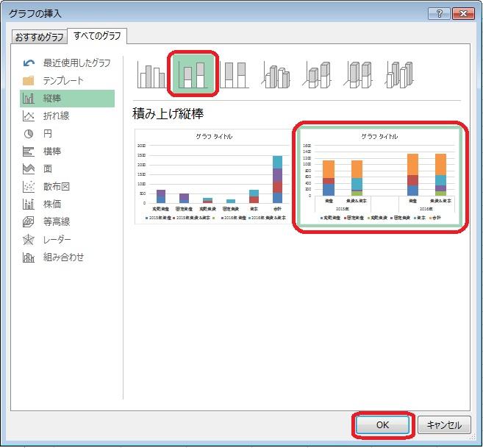Choose the 3-D stacked column subtype icon
The width and height of the screenshot is (483, 448).
point(318,75)
